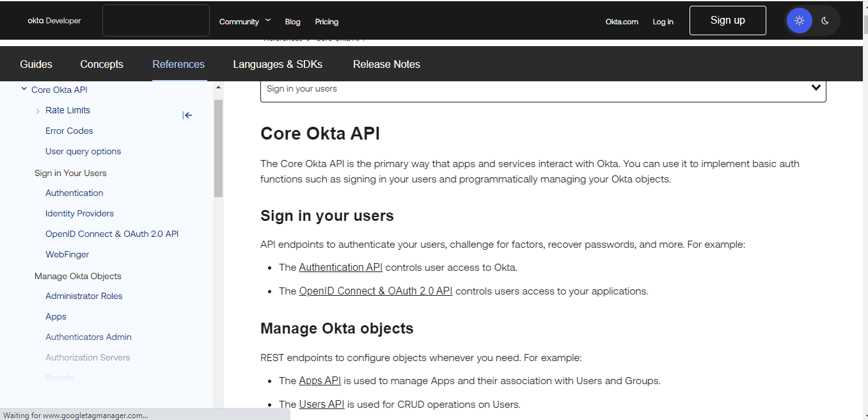
Task: Click the Okta Developer logo
Action: (54, 21)
